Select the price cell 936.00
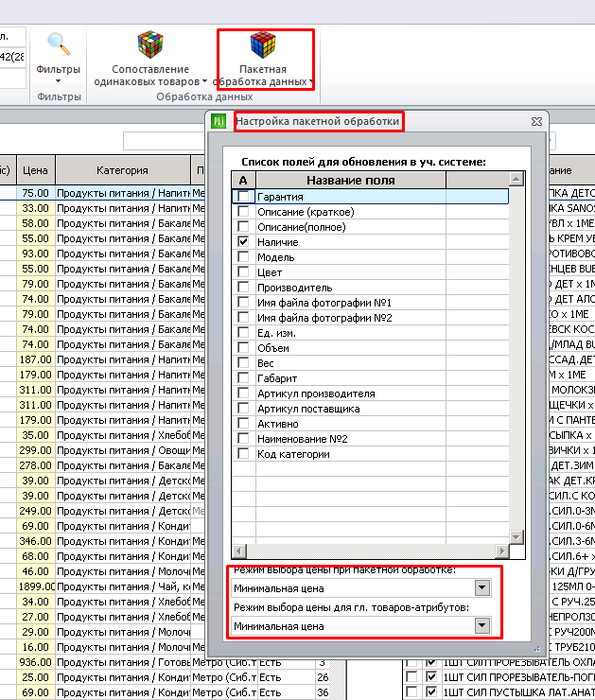 36,662
